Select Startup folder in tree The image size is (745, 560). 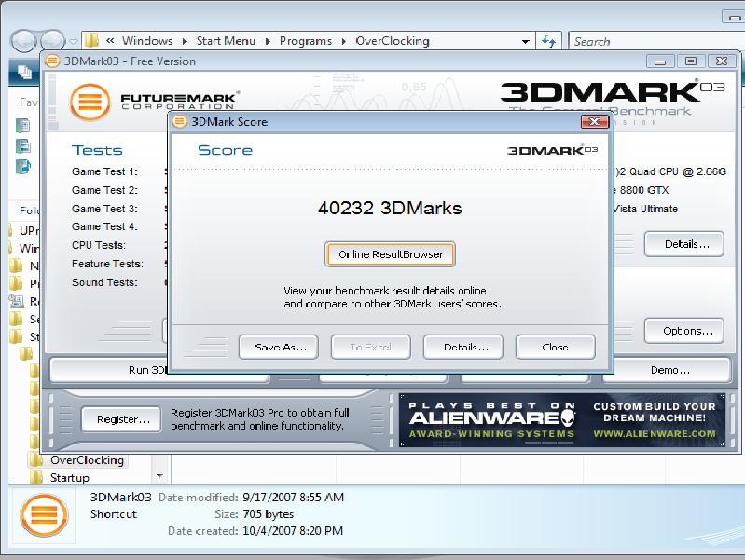tap(69, 477)
